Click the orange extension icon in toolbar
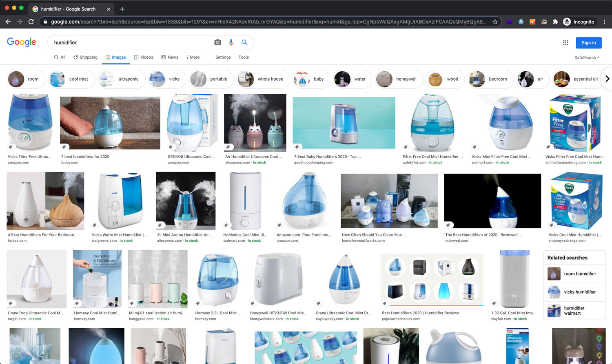The width and height of the screenshot is (612, 364). point(532,22)
